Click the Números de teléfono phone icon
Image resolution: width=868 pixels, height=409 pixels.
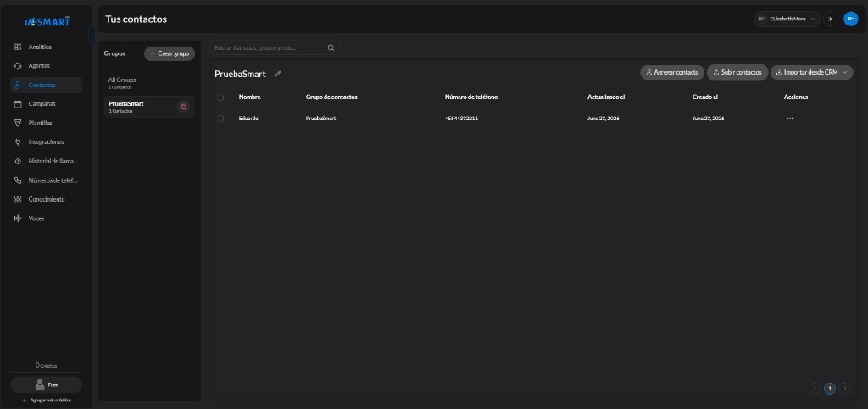[18, 180]
